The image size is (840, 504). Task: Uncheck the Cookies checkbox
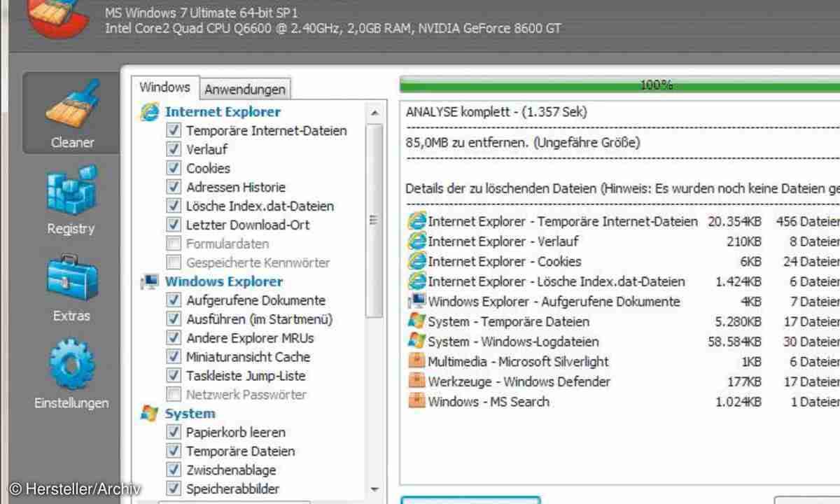[x=174, y=169]
